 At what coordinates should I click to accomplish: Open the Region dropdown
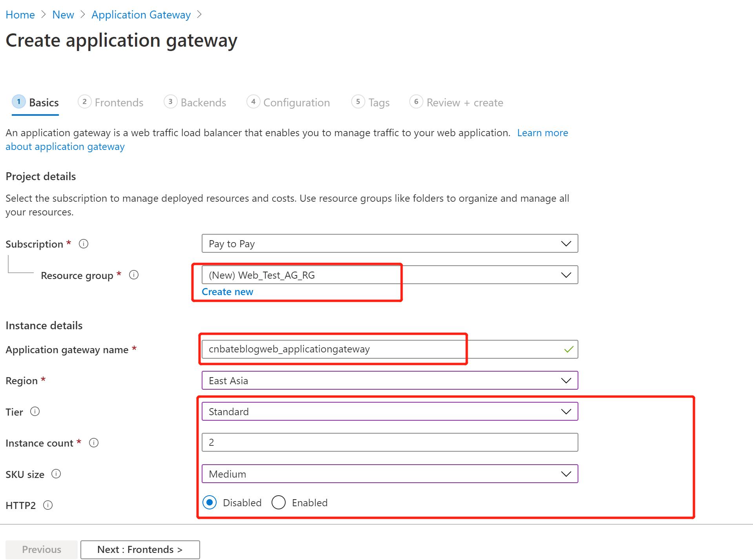point(565,380)
